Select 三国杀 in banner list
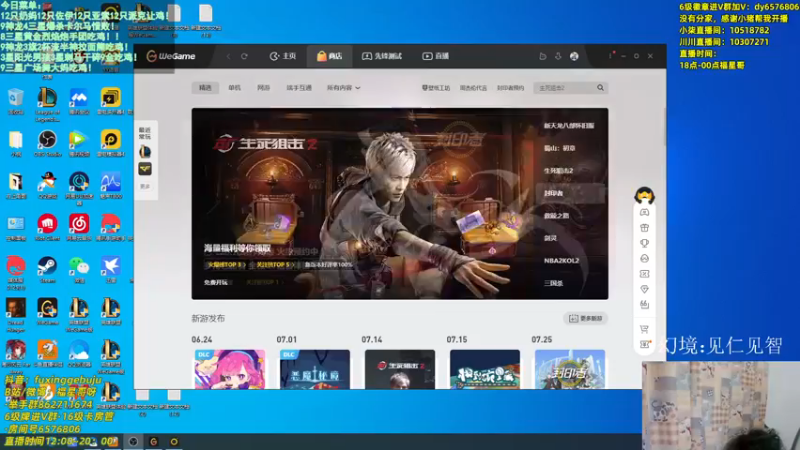The width and height of the screenshot is (800, 450). [553, 283]
